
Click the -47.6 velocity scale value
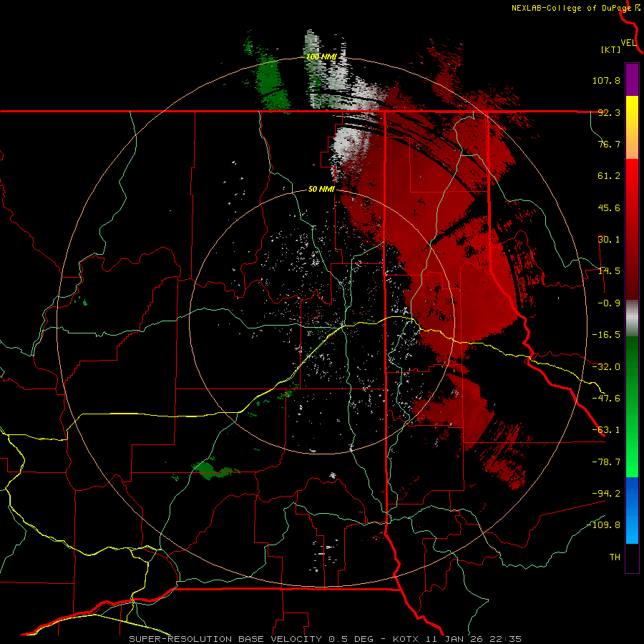(606, 399)
